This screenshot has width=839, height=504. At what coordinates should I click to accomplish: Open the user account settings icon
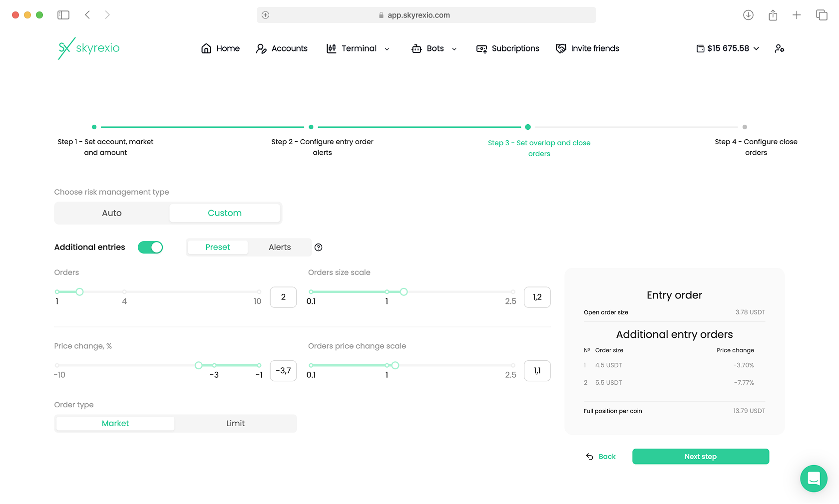[x=779, y=48]
